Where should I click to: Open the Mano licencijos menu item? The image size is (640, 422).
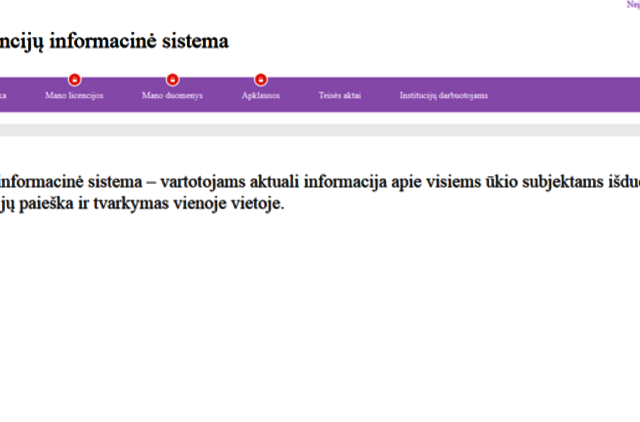74,96
